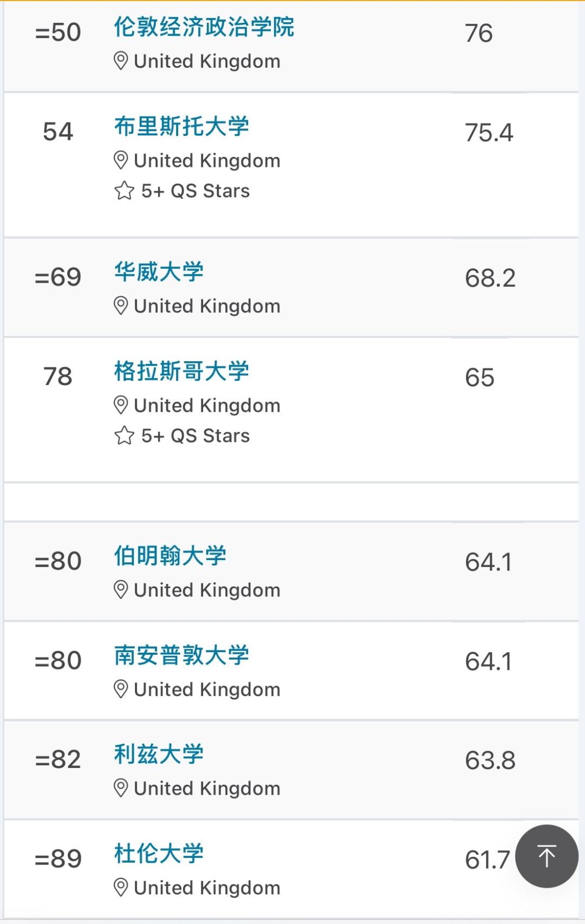Screen dimensions: 585x924
Task: Click the QS Stars star icon under 布里斯托大学
Action: (x=124, y=191)
